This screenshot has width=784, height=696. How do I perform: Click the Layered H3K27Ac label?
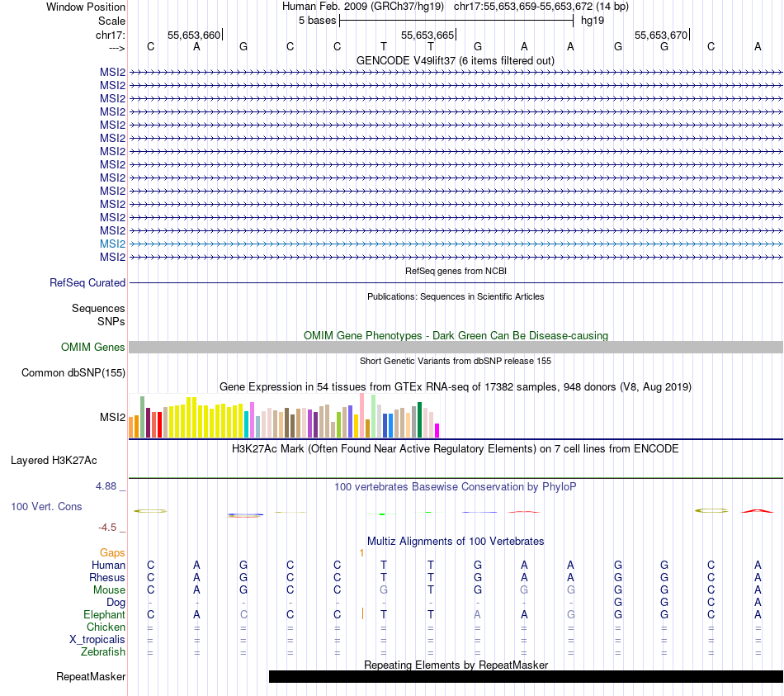tap(54, 461)
